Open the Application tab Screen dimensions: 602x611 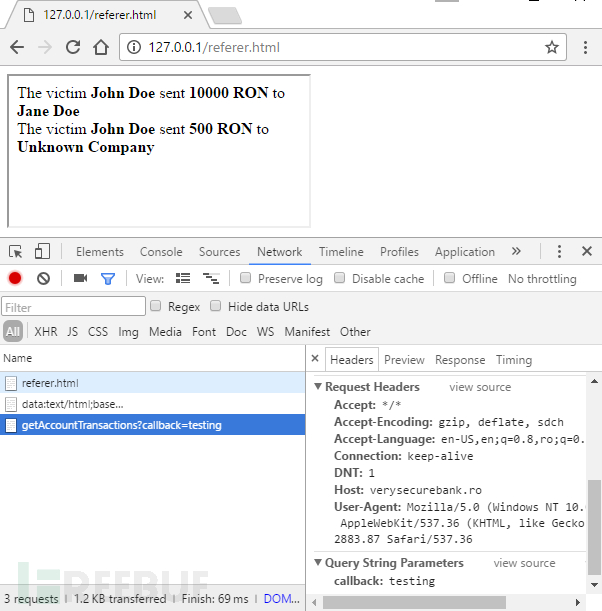[x=465, y=252]
